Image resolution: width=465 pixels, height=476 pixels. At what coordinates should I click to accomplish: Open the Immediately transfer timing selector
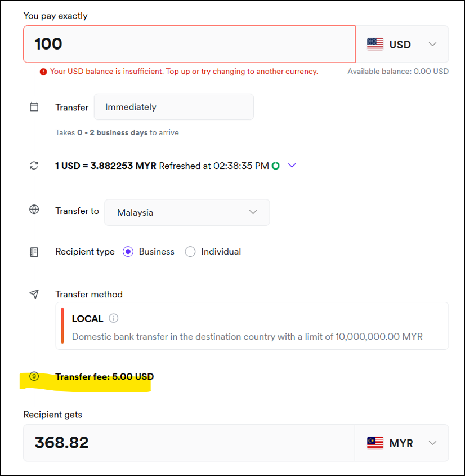click(x=173, y=107)
